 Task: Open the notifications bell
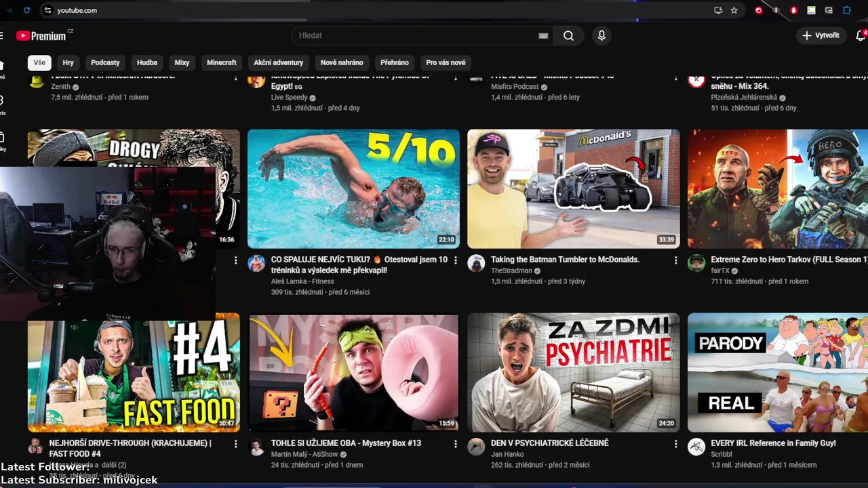point(861,35)
